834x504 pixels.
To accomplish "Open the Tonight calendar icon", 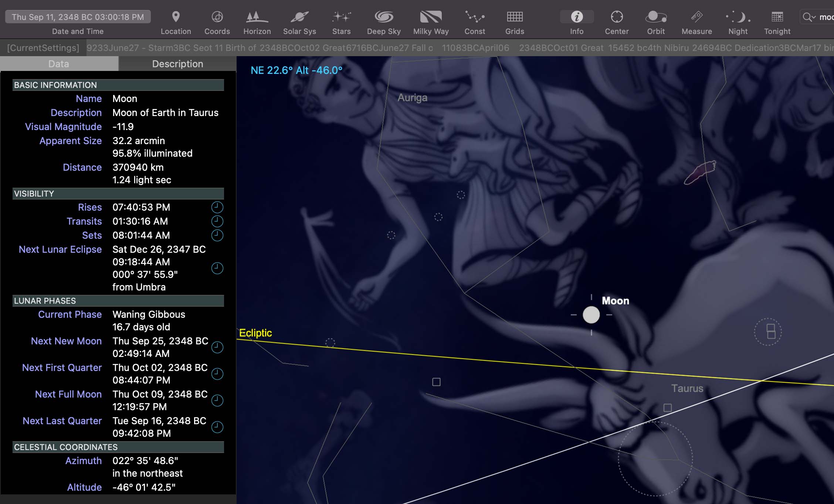I will (x=777, y=17).
